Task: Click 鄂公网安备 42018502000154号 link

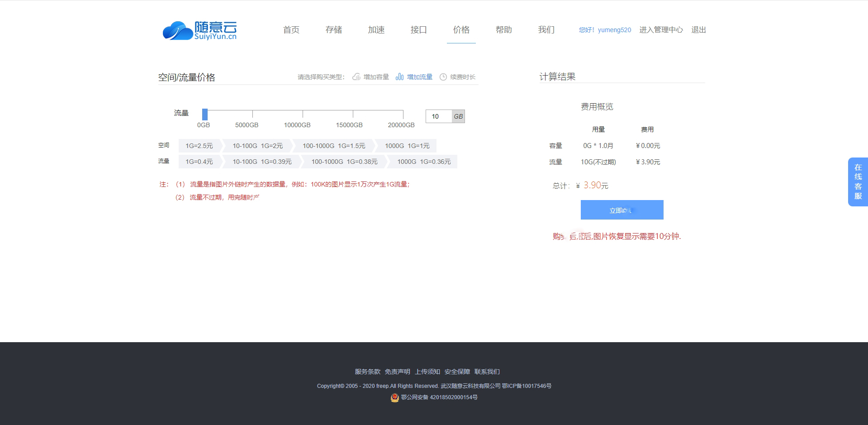Action: coord(439,397)
